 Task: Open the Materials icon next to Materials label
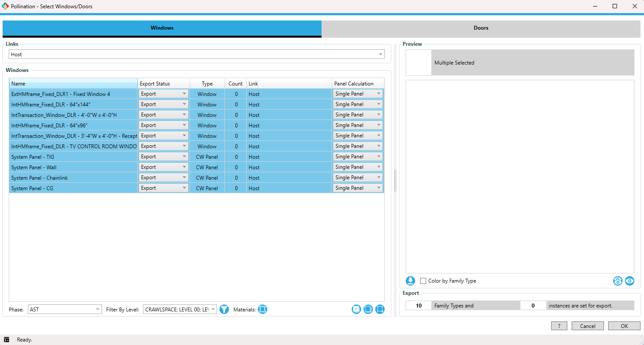262,309
